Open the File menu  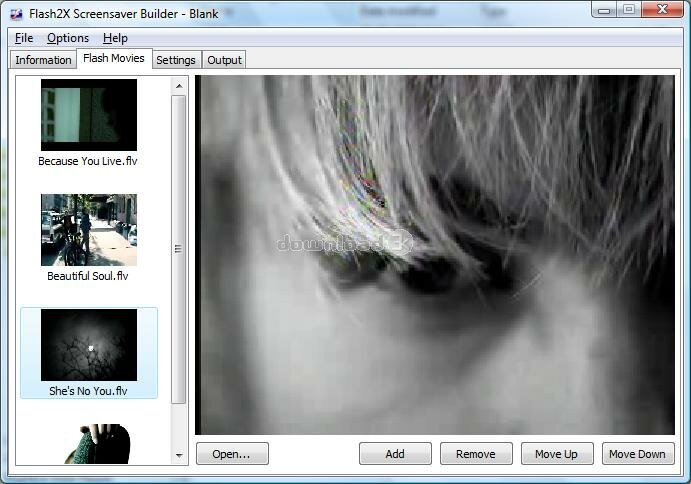[x=24, y=38]
